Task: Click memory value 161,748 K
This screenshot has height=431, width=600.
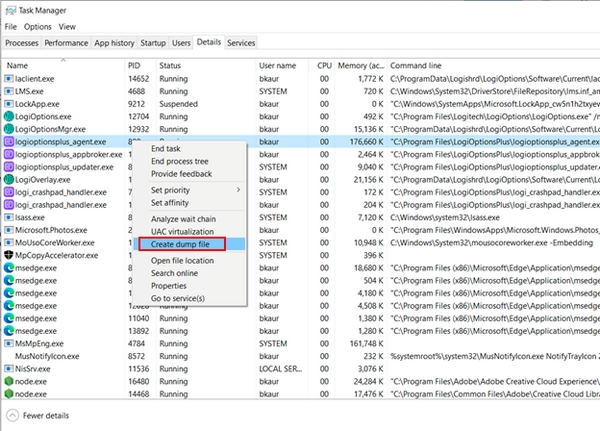Action: click(x=366, y=343)
